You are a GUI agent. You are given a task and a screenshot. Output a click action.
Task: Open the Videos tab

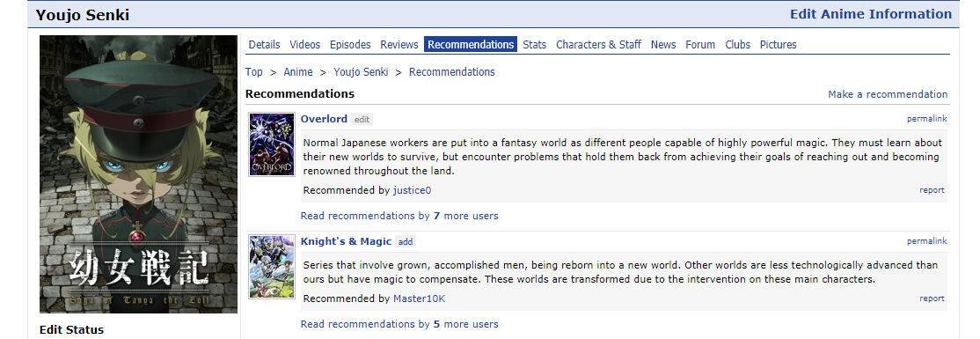click(305, 44)
